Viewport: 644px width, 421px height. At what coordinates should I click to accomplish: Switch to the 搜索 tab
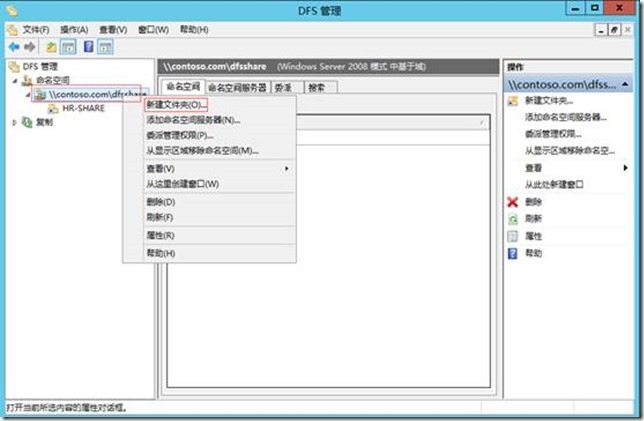click(x=320, y=87)
